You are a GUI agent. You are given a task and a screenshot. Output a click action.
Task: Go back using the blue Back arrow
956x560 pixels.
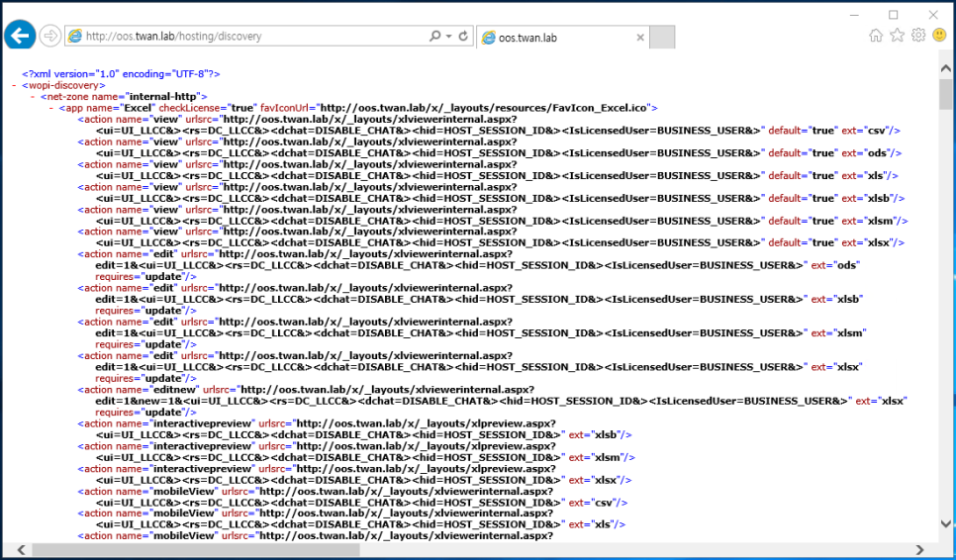click(x=20, y=36)
